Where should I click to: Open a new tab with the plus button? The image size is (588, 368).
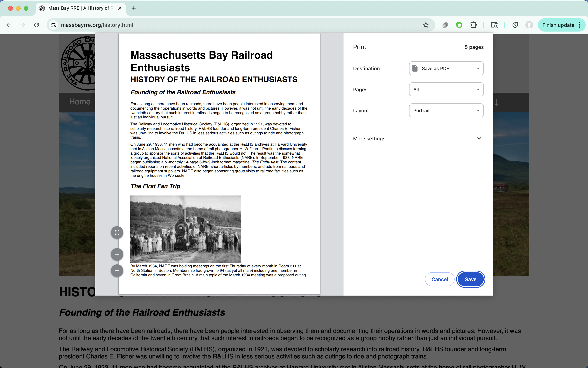click(134, 8)
